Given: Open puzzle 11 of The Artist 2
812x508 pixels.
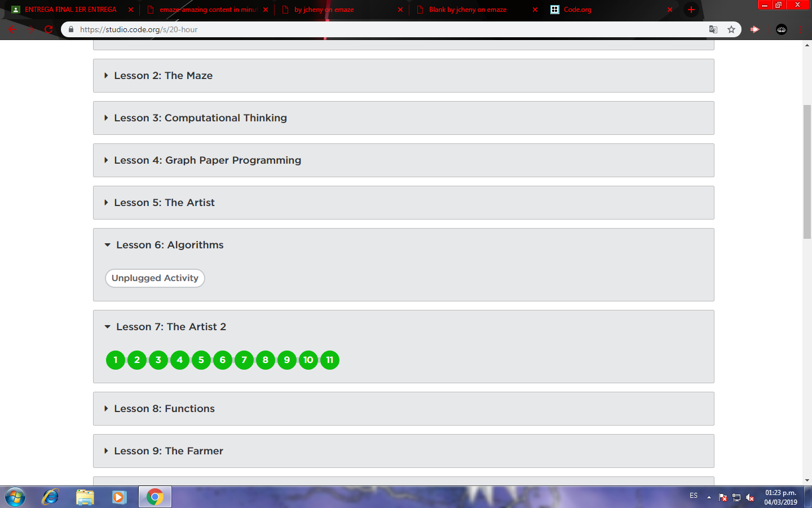Looking at the screenshot, I should coord(330,360).
